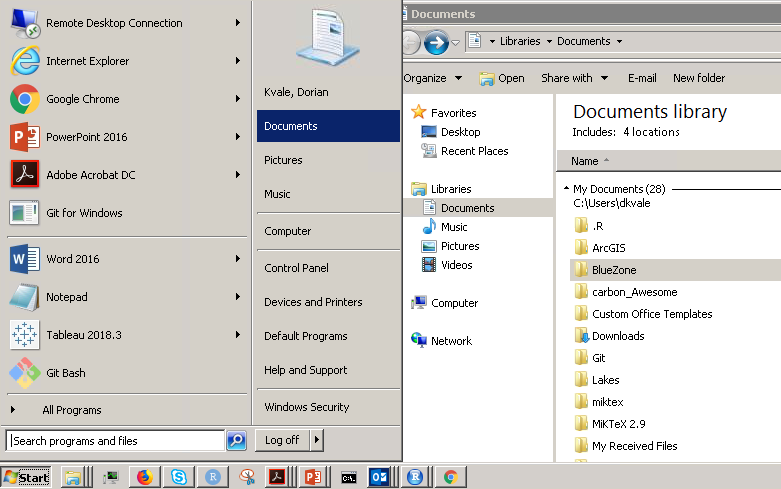Screen dimensions: 781x489
Task: Expand Google Chrome jump list arrow
Action: coord(238,99)
